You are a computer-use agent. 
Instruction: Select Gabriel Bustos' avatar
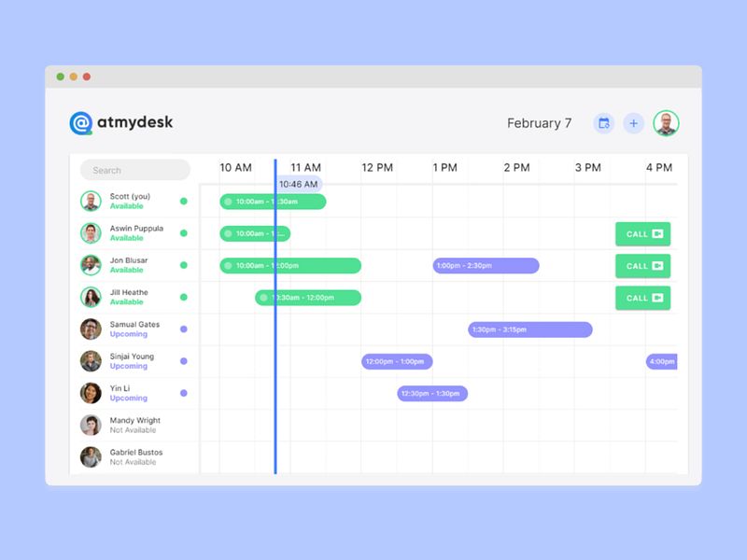click(x=91, y=456)
